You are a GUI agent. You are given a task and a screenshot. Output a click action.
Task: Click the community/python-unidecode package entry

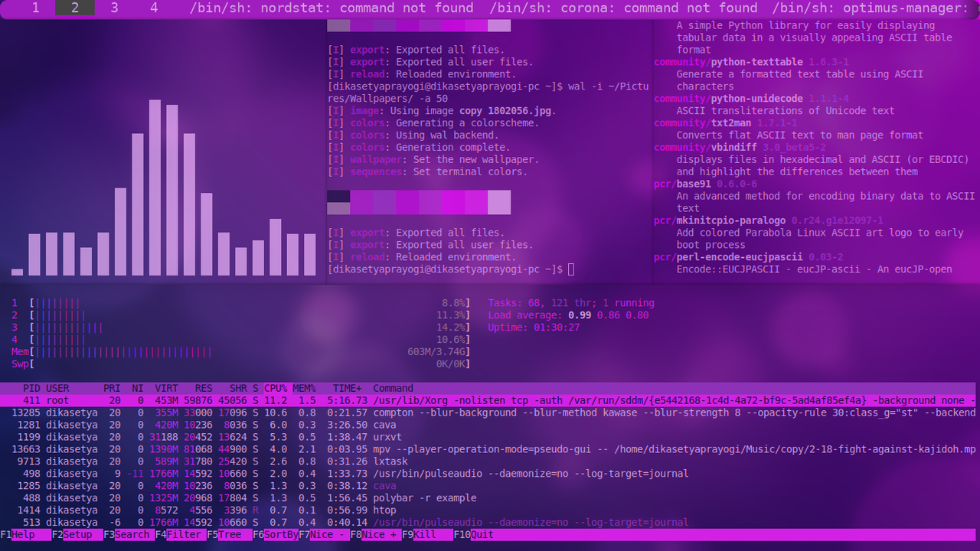click(x=751, y=99)
